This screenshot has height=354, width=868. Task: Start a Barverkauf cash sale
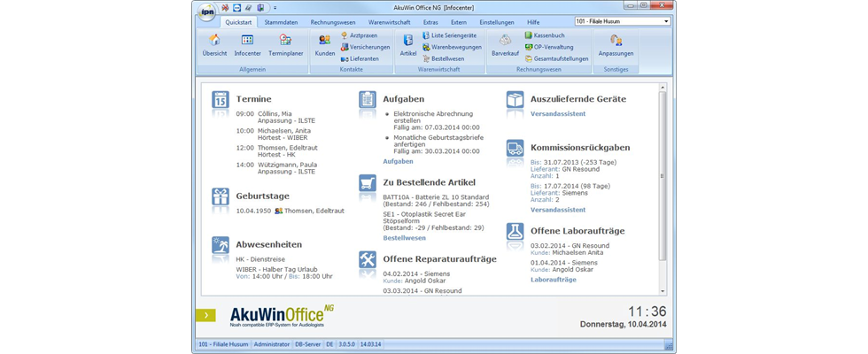505,45
